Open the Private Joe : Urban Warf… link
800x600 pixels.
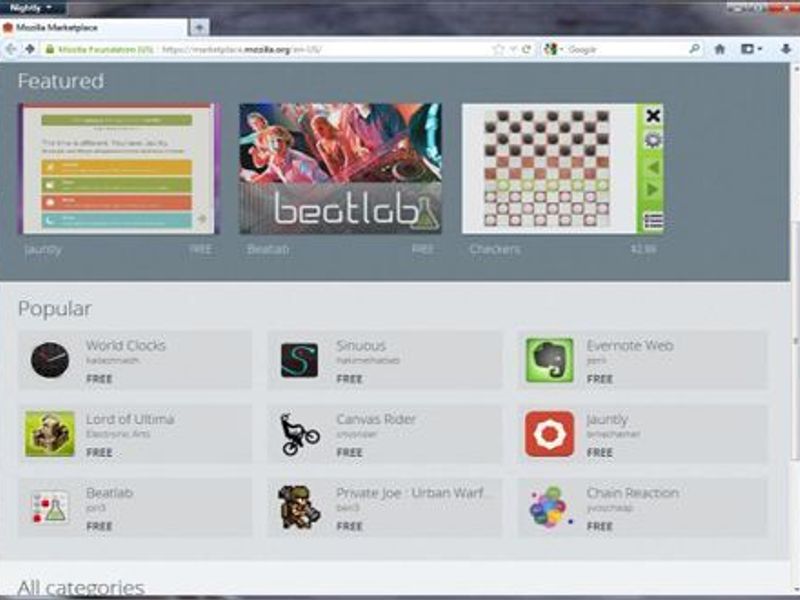(415, 493)
